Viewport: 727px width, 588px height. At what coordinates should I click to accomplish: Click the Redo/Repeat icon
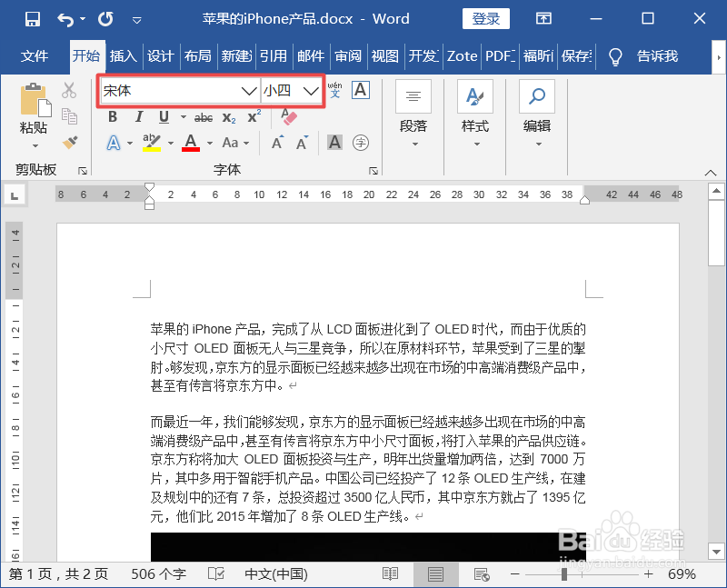105,19
